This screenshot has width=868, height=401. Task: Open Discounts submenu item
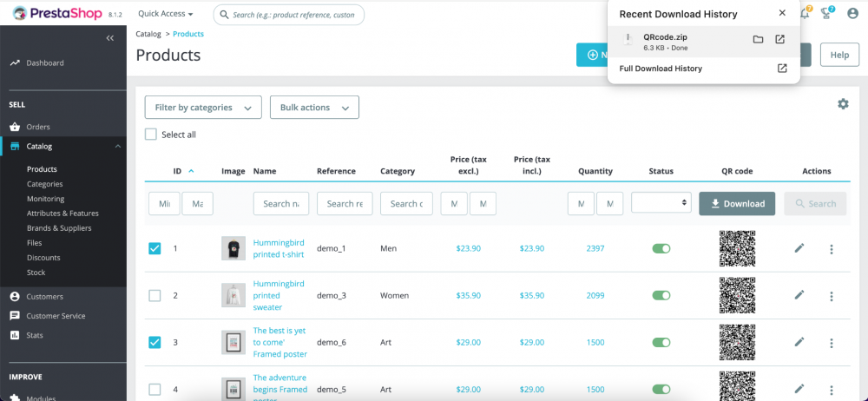tap(43, 258)
